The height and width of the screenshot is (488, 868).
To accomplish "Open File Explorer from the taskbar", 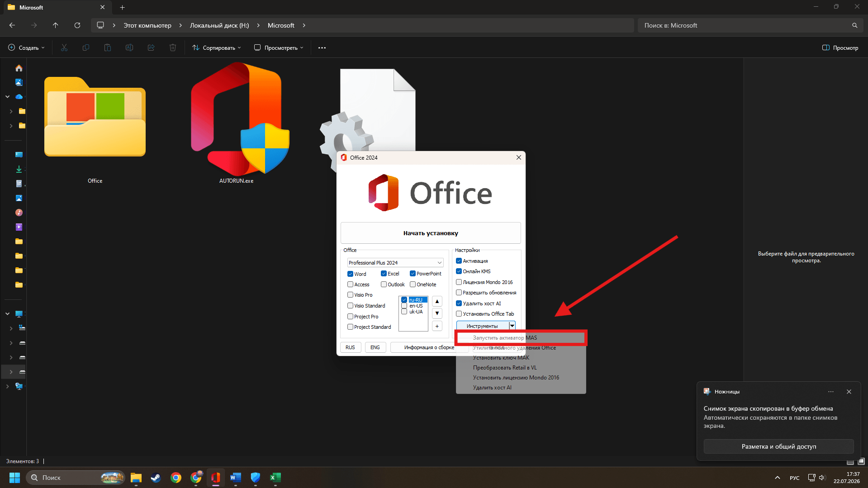I will (x=136, y=478).
